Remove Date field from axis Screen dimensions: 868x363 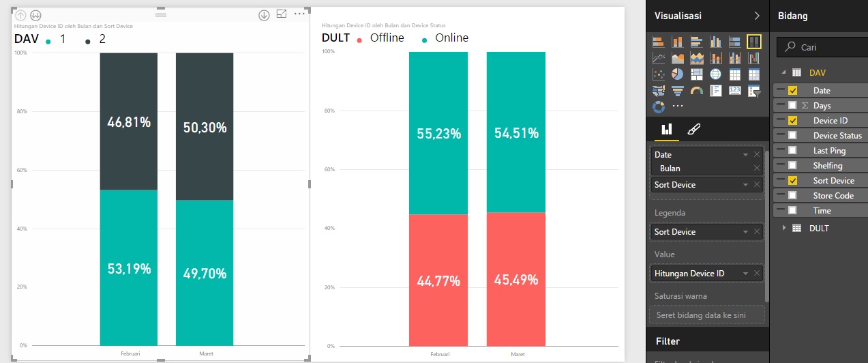(x=756, y=155)
